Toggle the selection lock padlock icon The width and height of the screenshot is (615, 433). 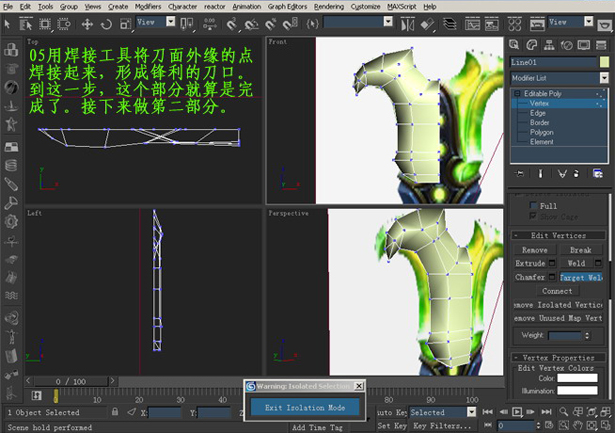(x=115, y=412)
